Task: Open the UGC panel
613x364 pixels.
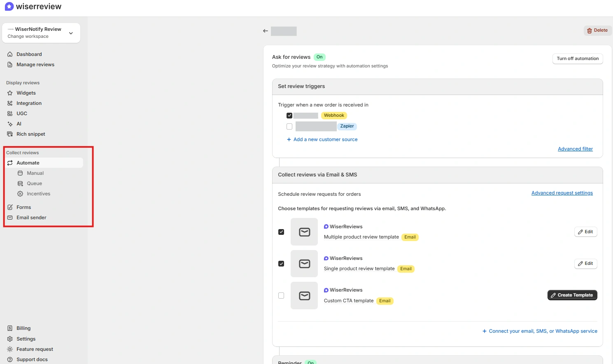Action: (x=21, y=113)
